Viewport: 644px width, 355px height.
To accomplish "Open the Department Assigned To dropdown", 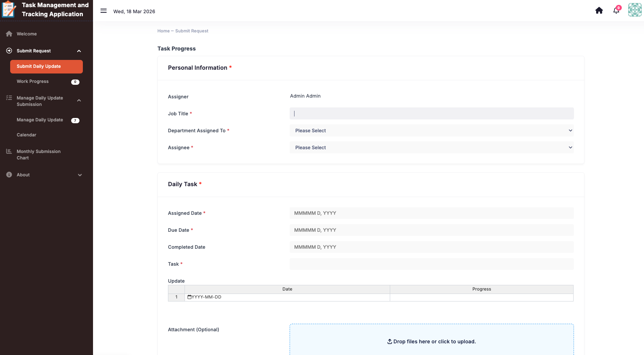I will pos(431,131).
